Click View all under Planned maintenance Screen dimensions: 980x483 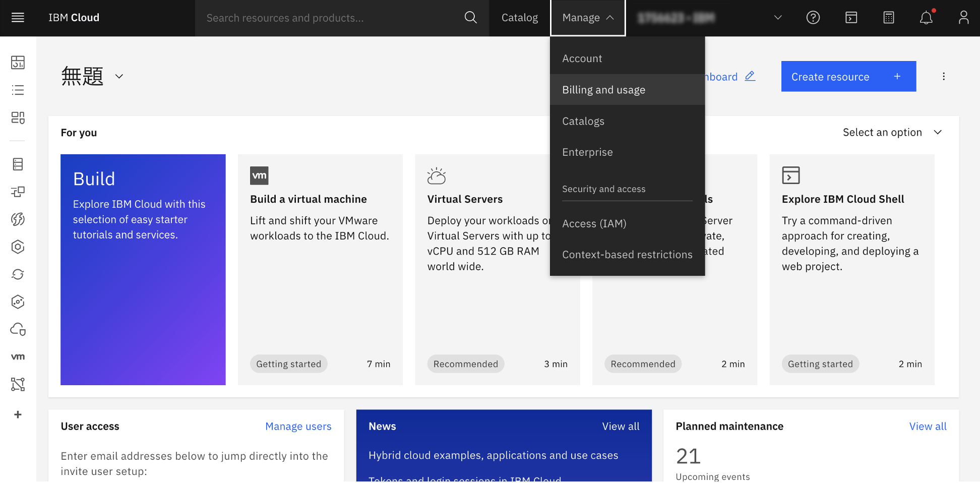[928, 427]
